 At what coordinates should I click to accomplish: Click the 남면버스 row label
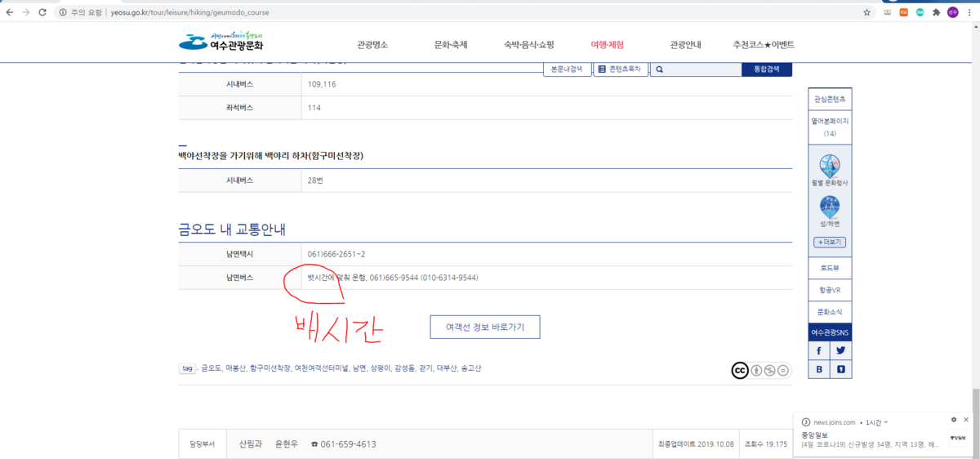tap(240, 278)
